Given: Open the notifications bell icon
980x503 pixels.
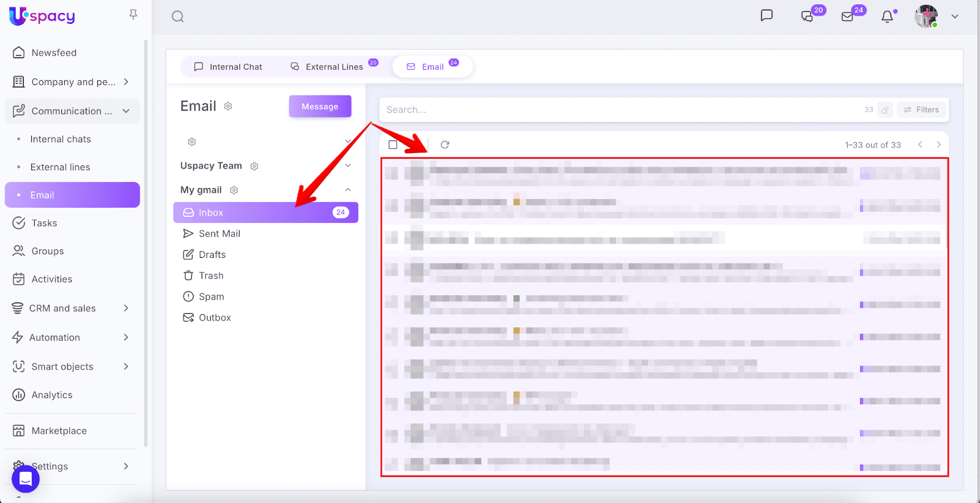Looking at the screenshot, I should 887,17.
